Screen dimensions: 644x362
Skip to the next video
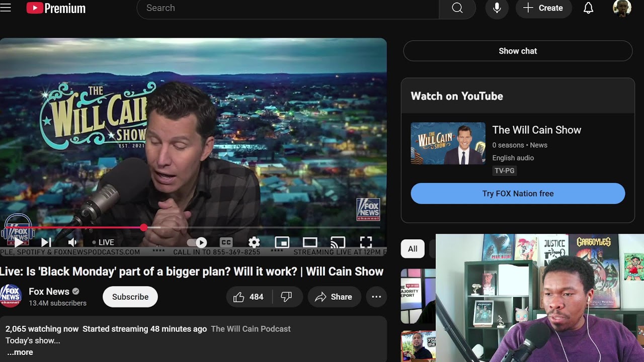click(x=46, y=242)
